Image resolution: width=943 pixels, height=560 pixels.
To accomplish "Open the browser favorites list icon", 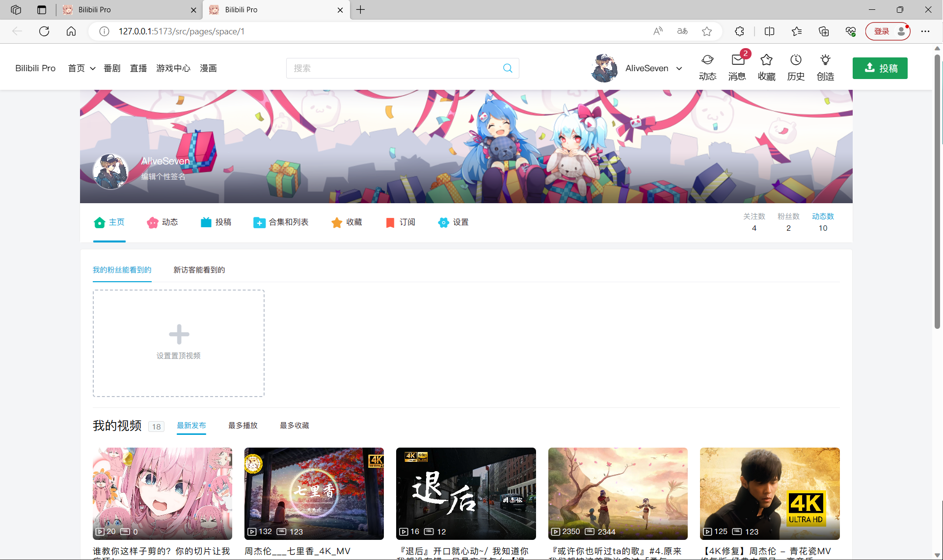I will click(797, 31).
